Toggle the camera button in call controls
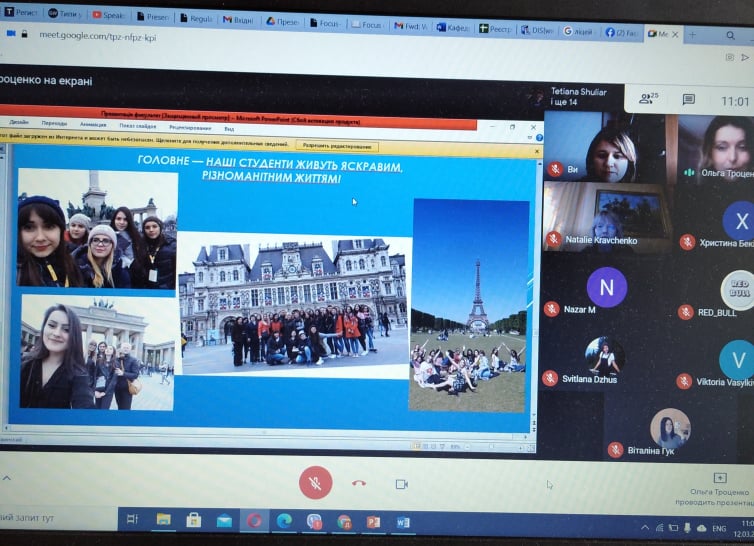754x546 pixels. click(x=402, y=484)
